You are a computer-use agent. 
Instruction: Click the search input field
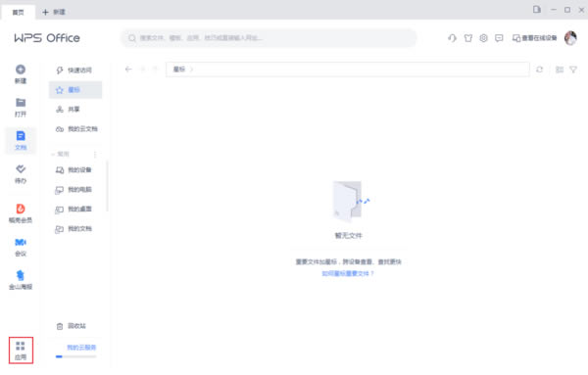(269, 38)
